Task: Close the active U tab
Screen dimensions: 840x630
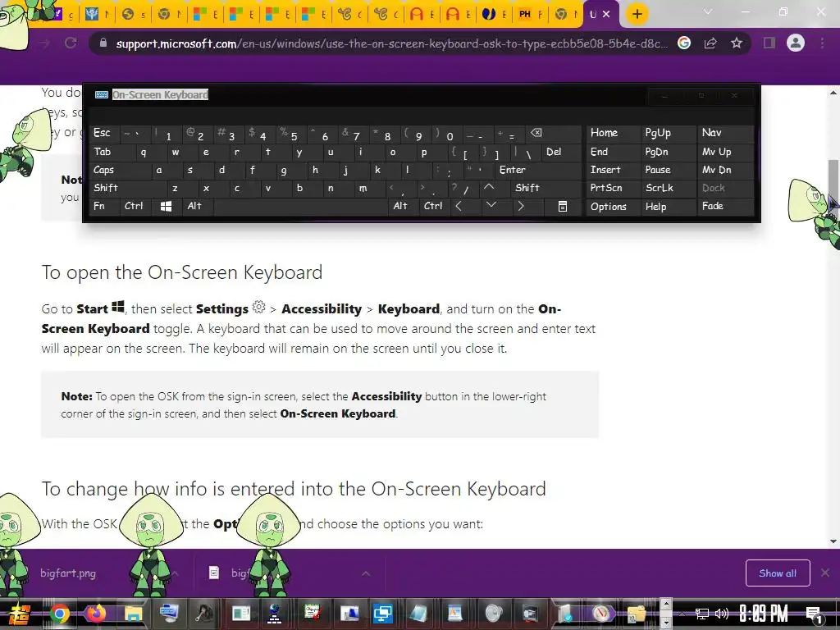Action: [x=606, y=15]
